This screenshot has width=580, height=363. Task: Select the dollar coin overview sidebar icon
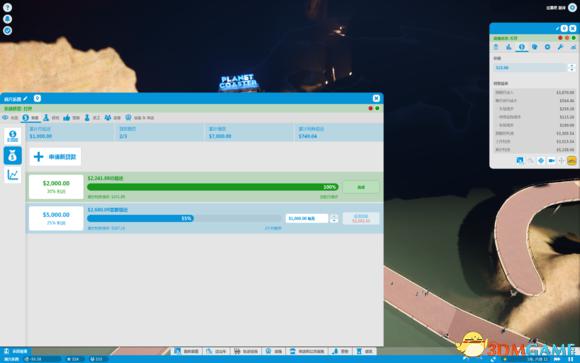click(13, 136)
